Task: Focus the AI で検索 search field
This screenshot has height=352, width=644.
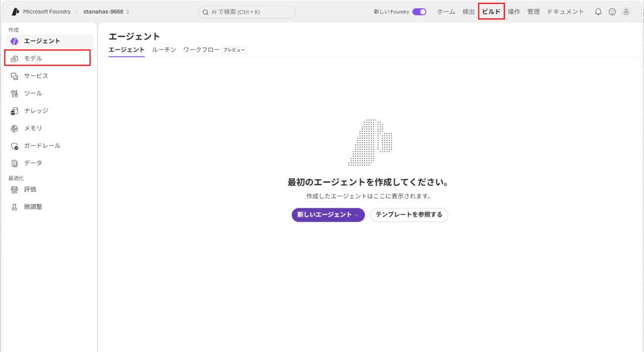Action: 247,12
